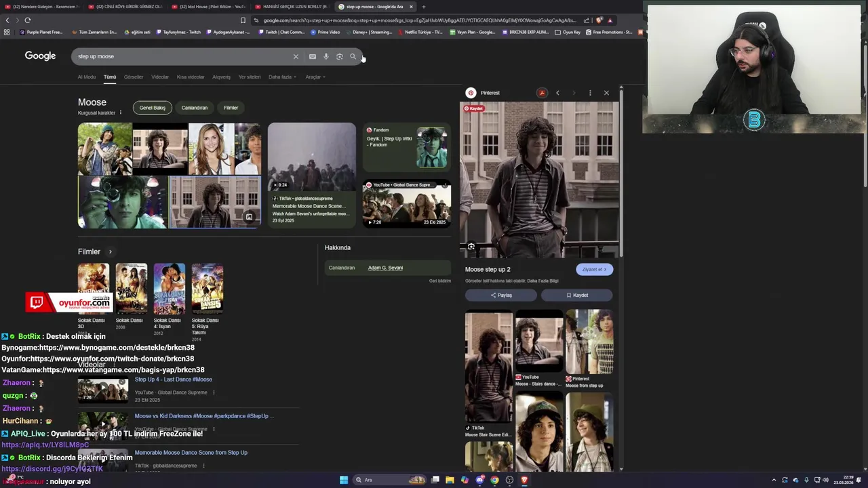
Task: Open the Kısa videolar tab
Action: click(191, 77)
